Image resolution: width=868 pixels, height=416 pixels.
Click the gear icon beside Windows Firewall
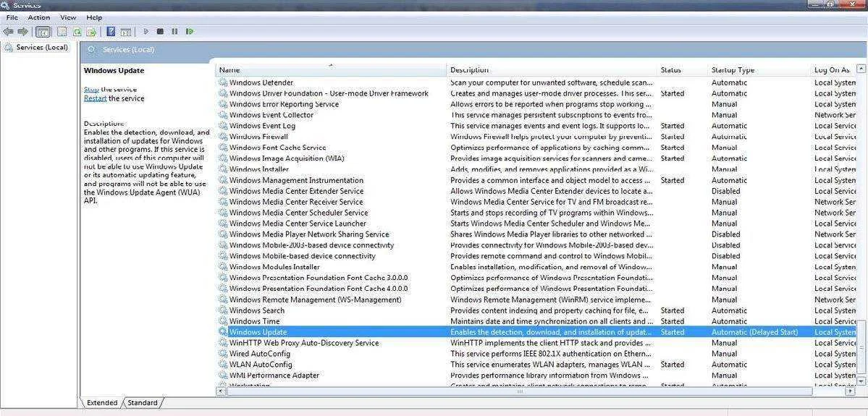[223, 137]
